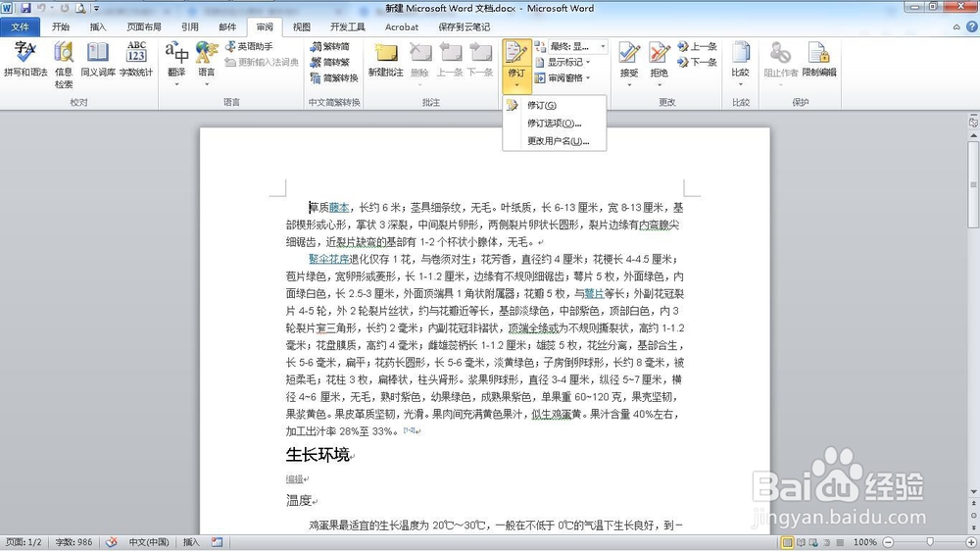This screenshot has height=551, width=980.
Task: Go to the next change (下一条) in Changes group
Action: [697, 62]
